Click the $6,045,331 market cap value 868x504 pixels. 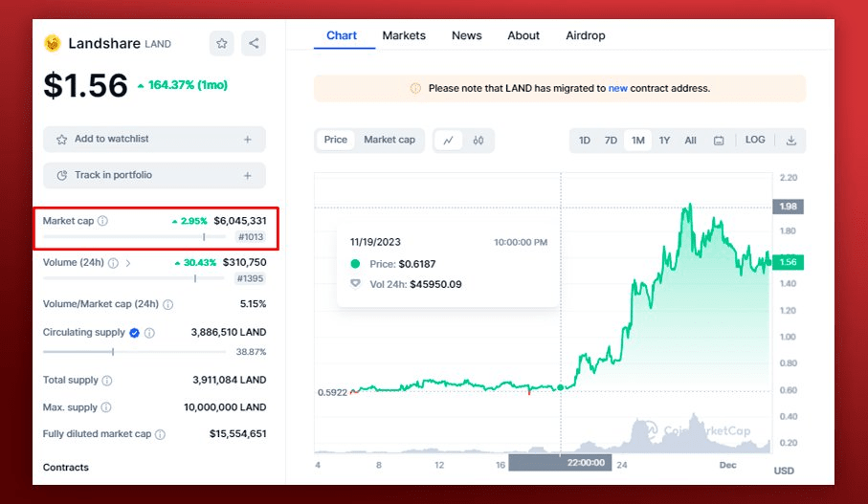coord(239,221)
